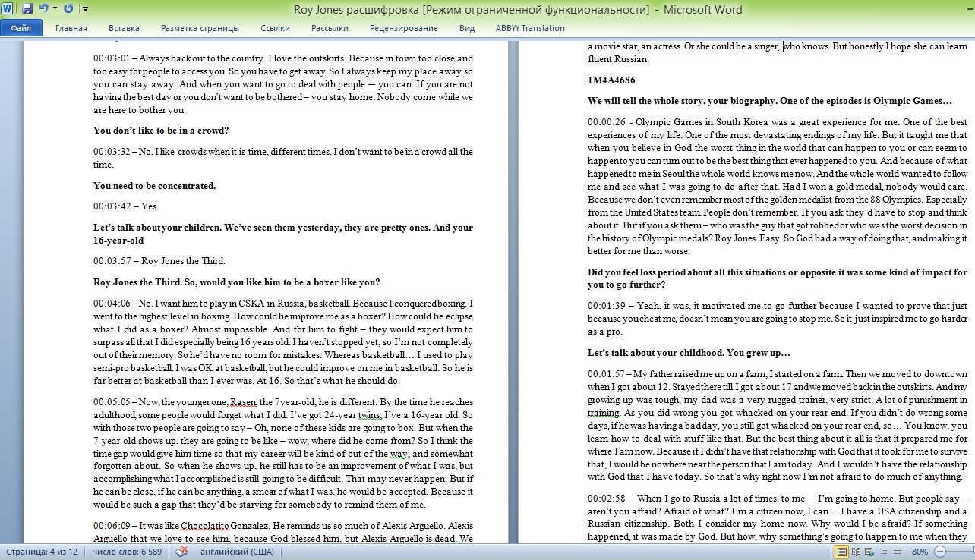Select Print Layout view icon
The width and height of the screenshot is (975, 560).
[x=842, y=552]
